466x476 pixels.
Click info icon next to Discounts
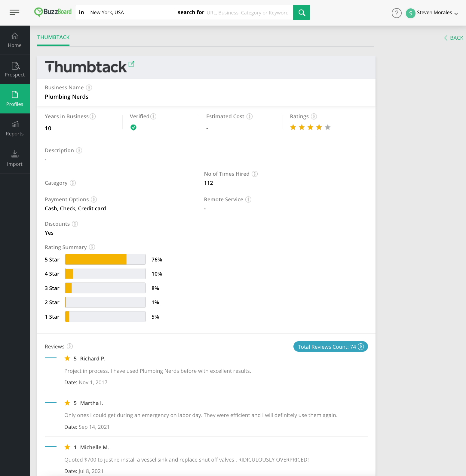pos(75,224)
